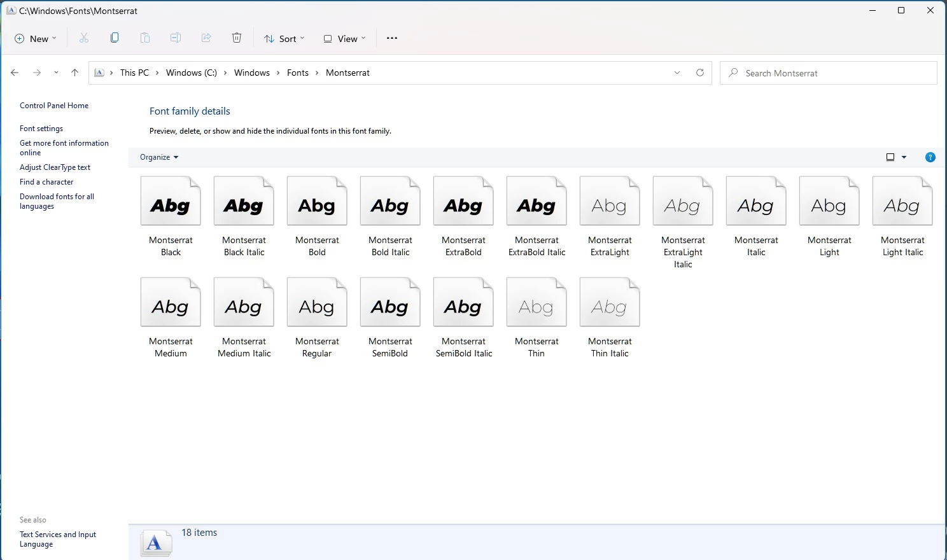947x560 pixels.
Task: Click the Delete trash icon
Action: pos(237,38)
